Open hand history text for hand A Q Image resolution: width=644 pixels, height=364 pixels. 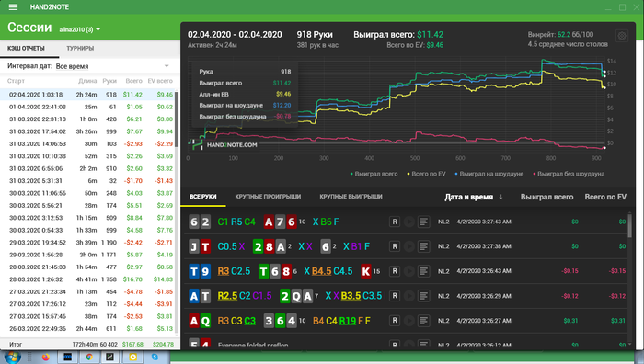point(423,321)
